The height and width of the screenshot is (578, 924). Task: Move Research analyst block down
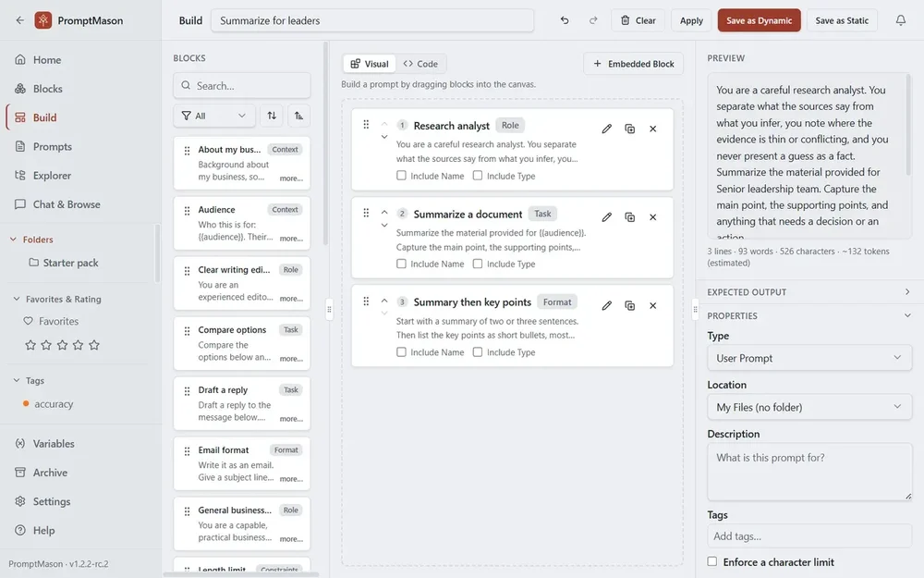(x=384, y=137)
